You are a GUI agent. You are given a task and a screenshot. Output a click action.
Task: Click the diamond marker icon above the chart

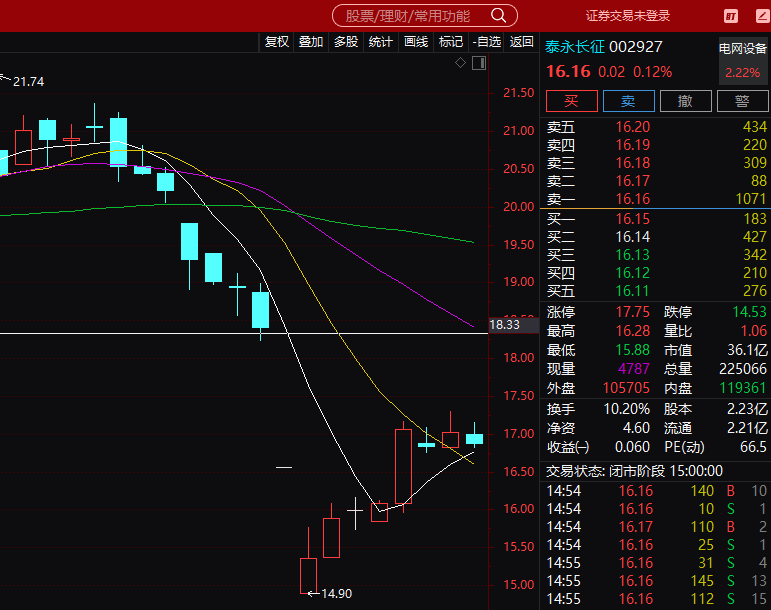coord(460,62)
